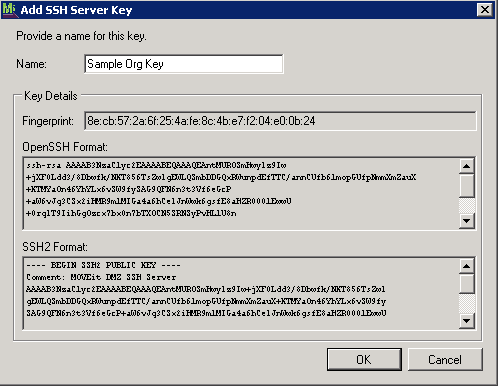Click the 'Name:' label
Image resolution: width=498 pixels, height=386 pixels.
pyautogui.click(x=32, y=64)
